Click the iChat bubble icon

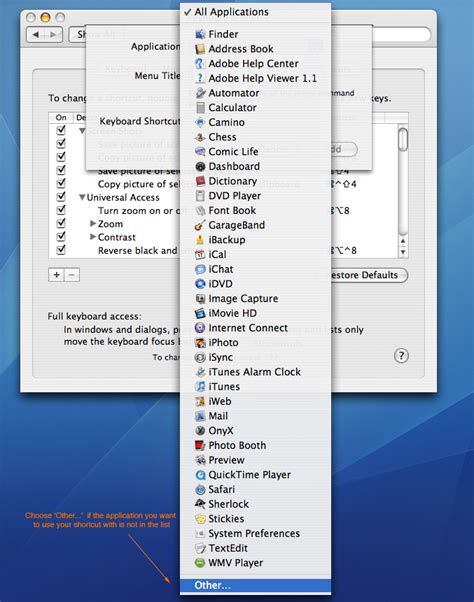point(200,269)
